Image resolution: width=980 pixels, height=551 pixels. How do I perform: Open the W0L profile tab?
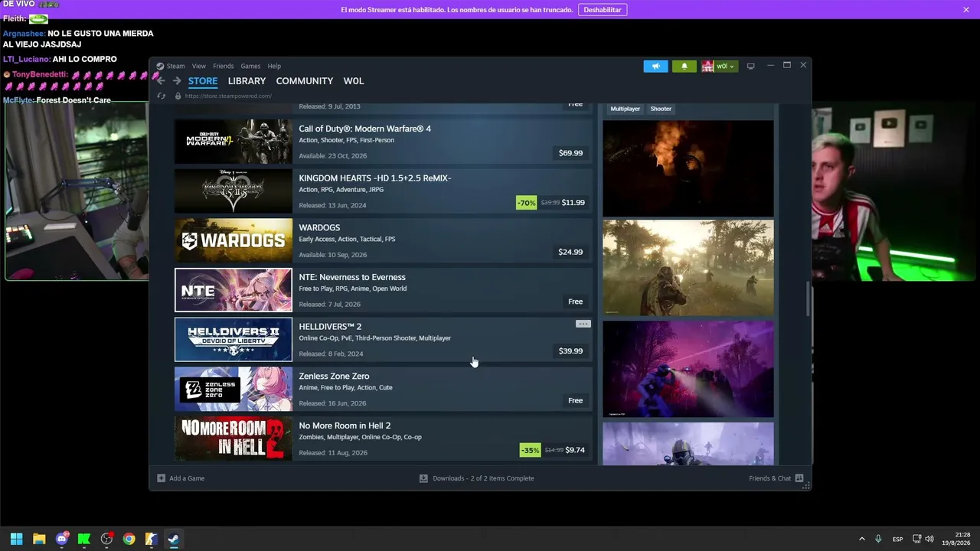[354, 81]
